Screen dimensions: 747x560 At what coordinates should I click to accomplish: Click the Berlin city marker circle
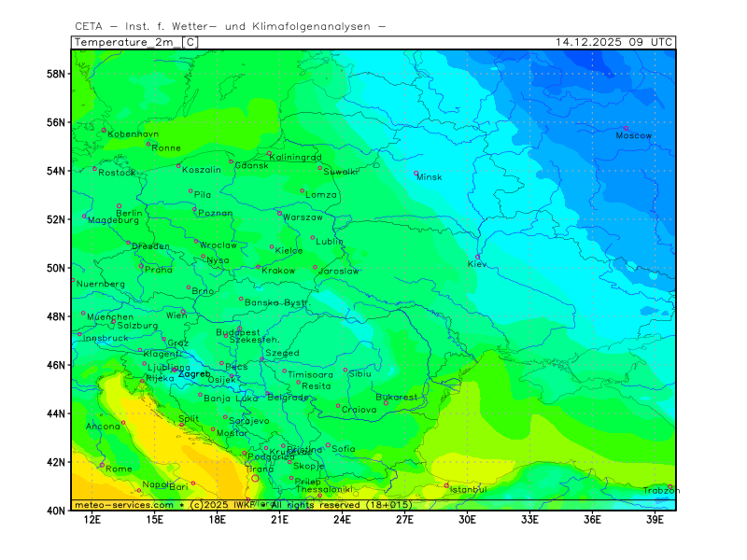[x=119, y=206]
